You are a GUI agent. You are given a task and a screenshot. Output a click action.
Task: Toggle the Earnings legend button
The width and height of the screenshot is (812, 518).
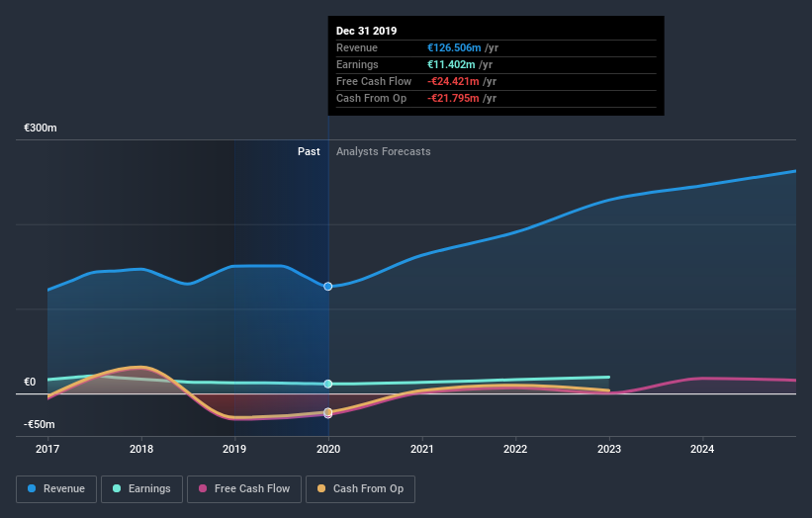[x=141, y=489]
